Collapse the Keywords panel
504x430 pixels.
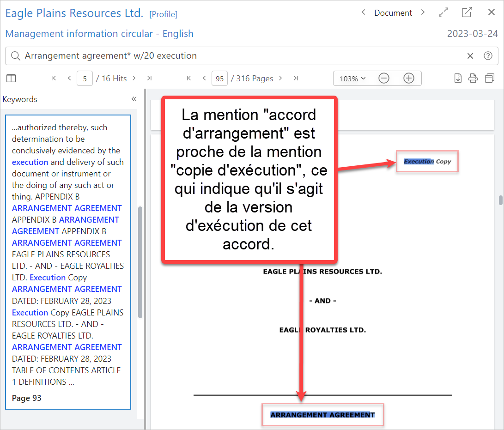click(x=134, y=99)
